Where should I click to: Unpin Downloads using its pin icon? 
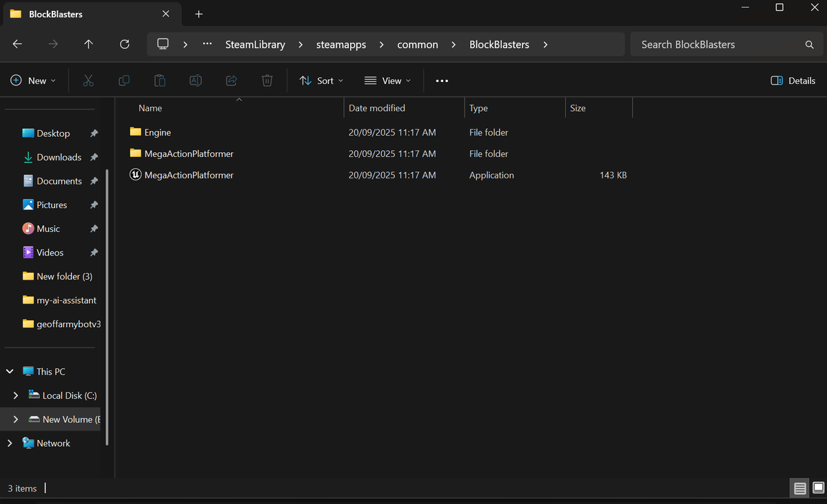pyautogui.click(x=94, y=157)
